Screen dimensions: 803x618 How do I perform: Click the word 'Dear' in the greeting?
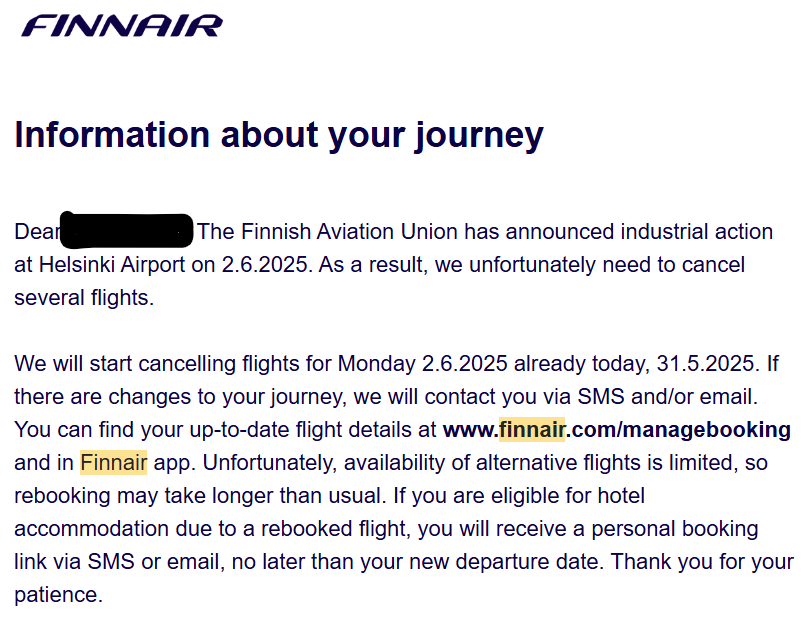click(x=37, y=232)
